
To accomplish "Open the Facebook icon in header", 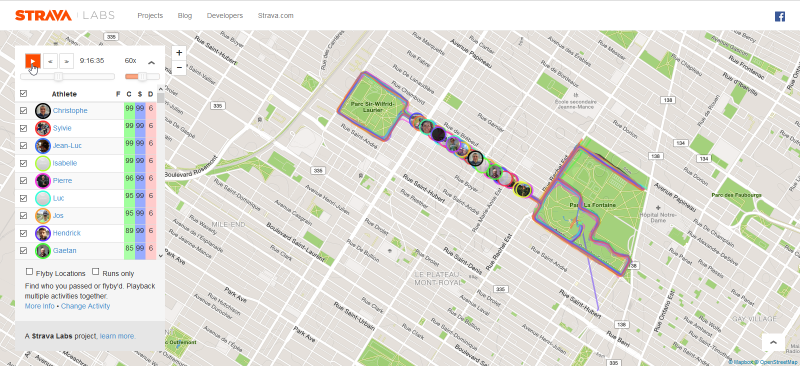I will 780,16.
